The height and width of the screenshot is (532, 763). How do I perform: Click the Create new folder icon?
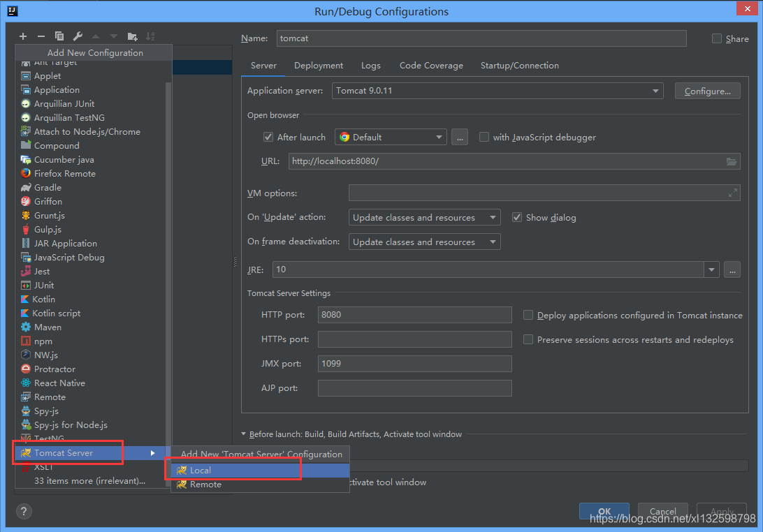pyautogui.click(x=132, y=36)
